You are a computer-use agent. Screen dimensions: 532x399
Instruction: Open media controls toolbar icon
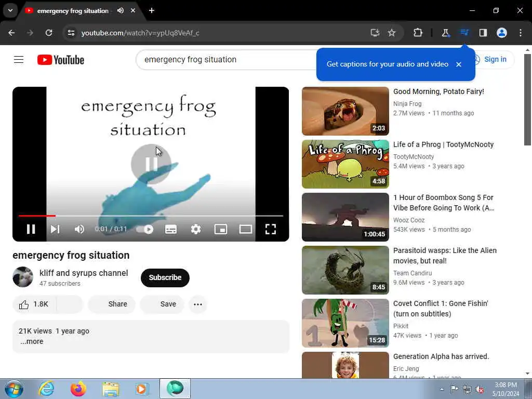464,33
